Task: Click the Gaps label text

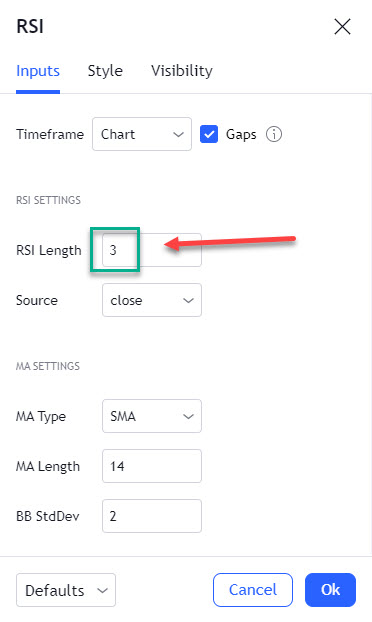Action: point(241,134)
